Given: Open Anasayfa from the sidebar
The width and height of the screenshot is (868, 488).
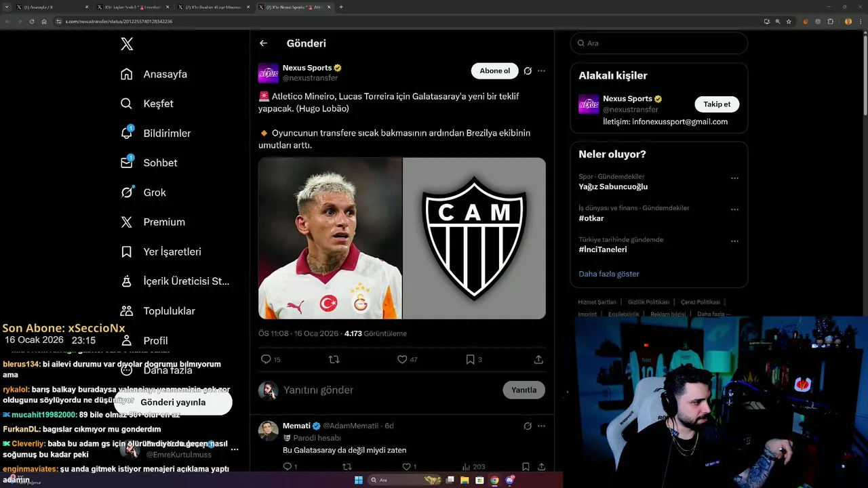Looking at the screenshot, I should pos(153,74).
